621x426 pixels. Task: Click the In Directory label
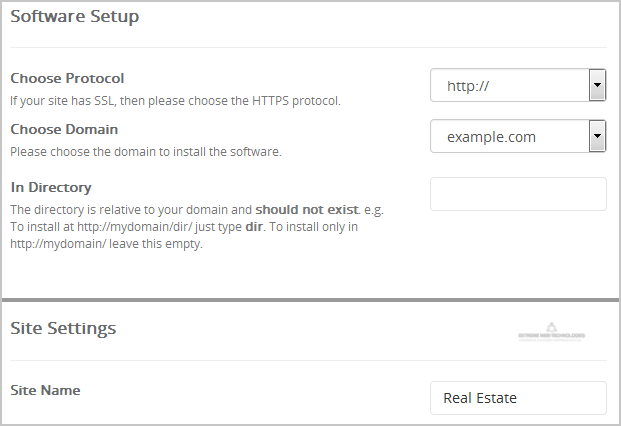point(51,187)
